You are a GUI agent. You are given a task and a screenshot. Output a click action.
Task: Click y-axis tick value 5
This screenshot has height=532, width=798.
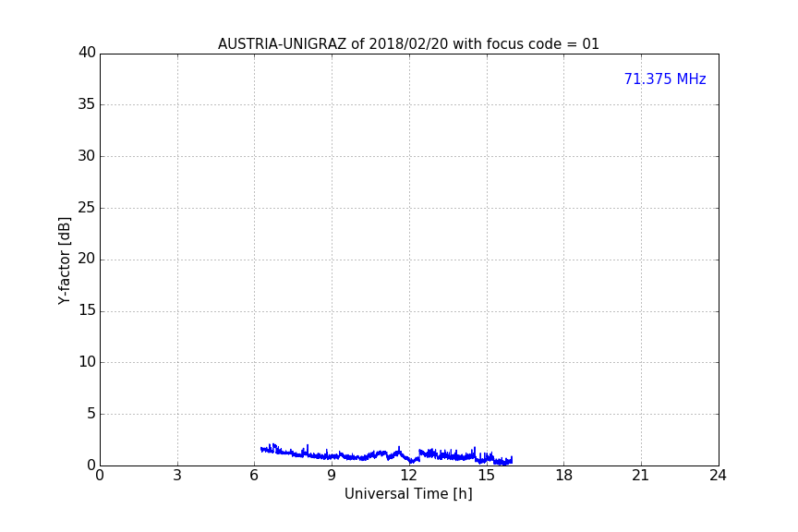[91, 414]
